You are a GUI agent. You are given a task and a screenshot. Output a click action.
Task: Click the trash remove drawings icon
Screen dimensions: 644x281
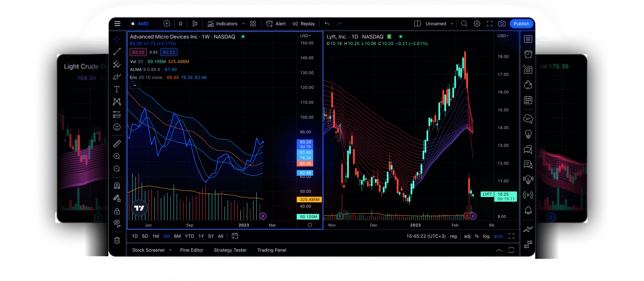[117, 240]
